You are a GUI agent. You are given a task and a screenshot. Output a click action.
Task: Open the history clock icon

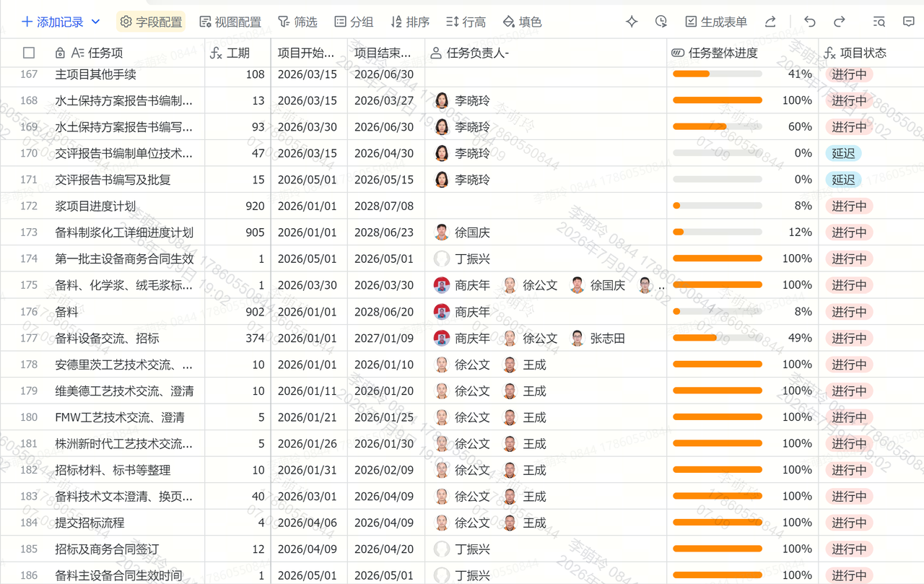661,22
